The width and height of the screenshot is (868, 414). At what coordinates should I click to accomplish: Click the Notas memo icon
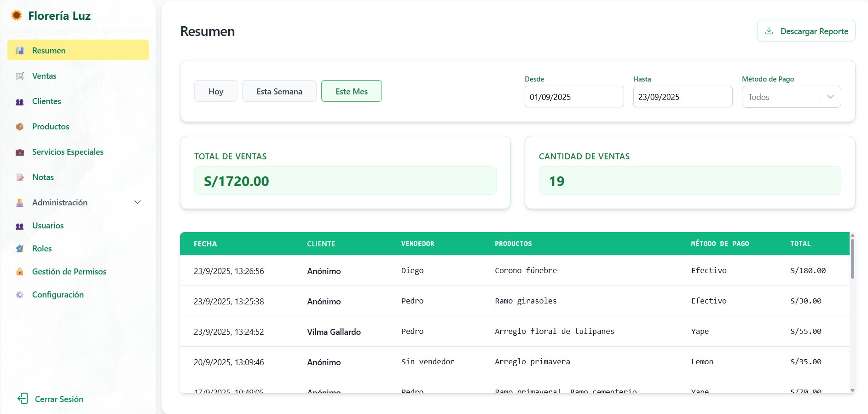pyautogui.click(x=20, y=177)
